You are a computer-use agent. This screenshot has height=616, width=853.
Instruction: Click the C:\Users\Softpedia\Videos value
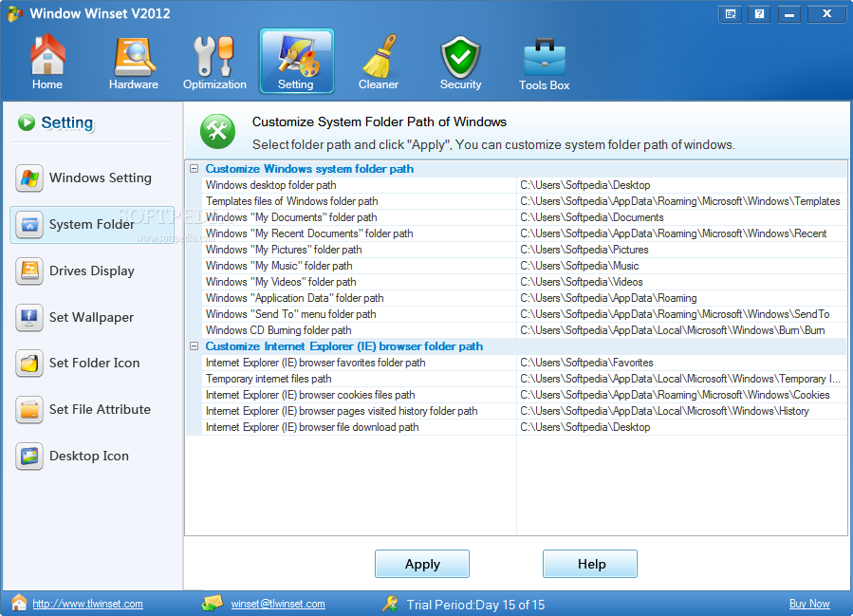[582, 282]
